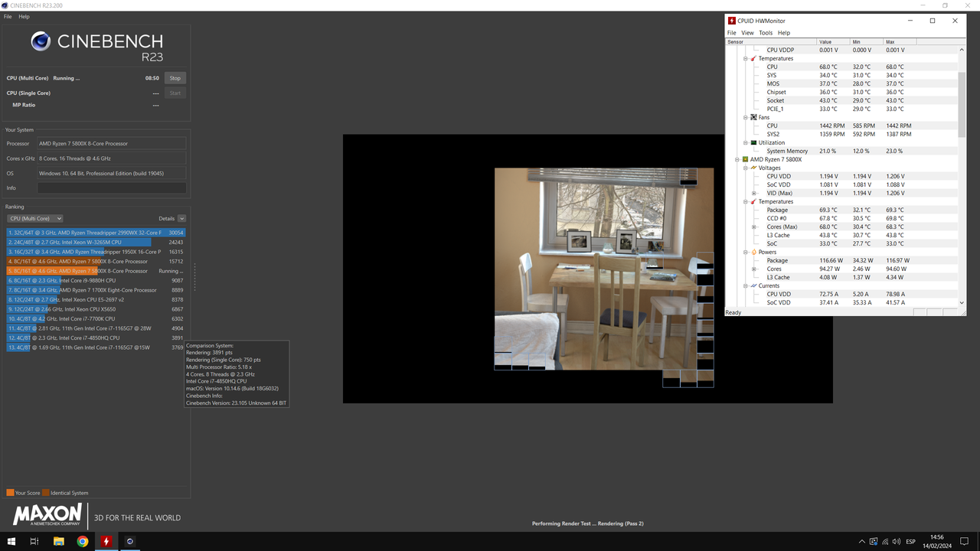
Task: Collapse the Fans node in HWMonitor
Action: (x=746, y=117)
